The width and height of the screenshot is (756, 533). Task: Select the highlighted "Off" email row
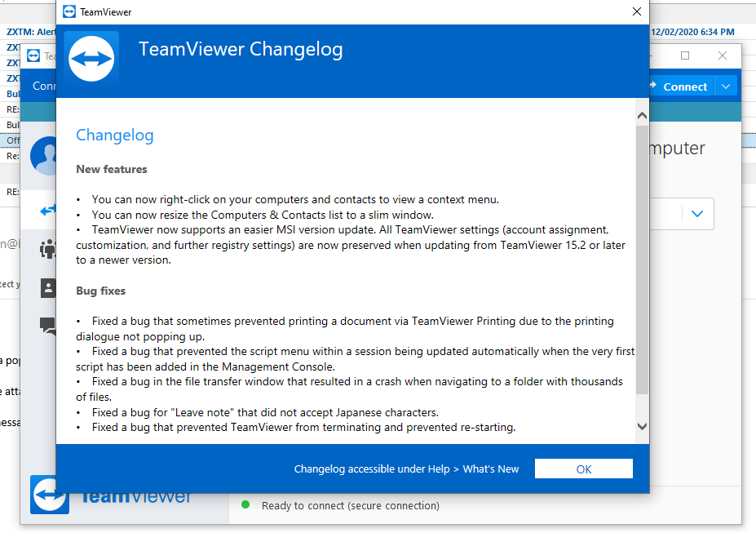pos(13,140)
